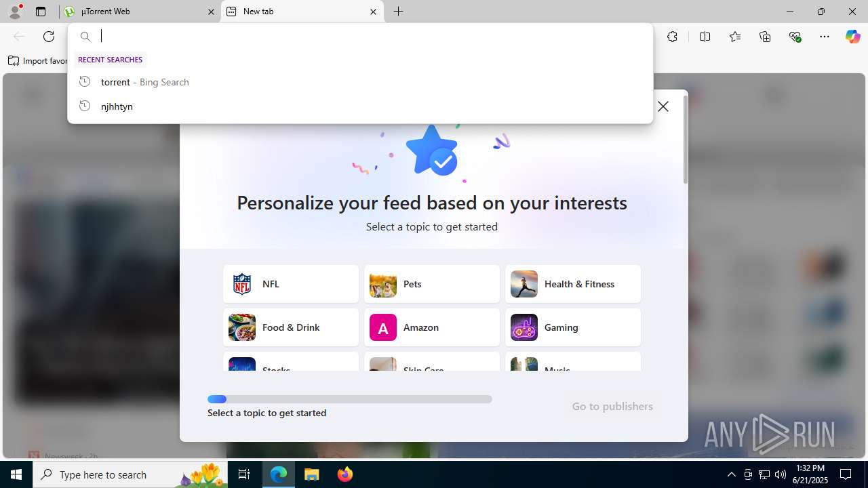Launch Firefox from the taskbar
Viewport: 868px width, 488px height.
[345, 474]
